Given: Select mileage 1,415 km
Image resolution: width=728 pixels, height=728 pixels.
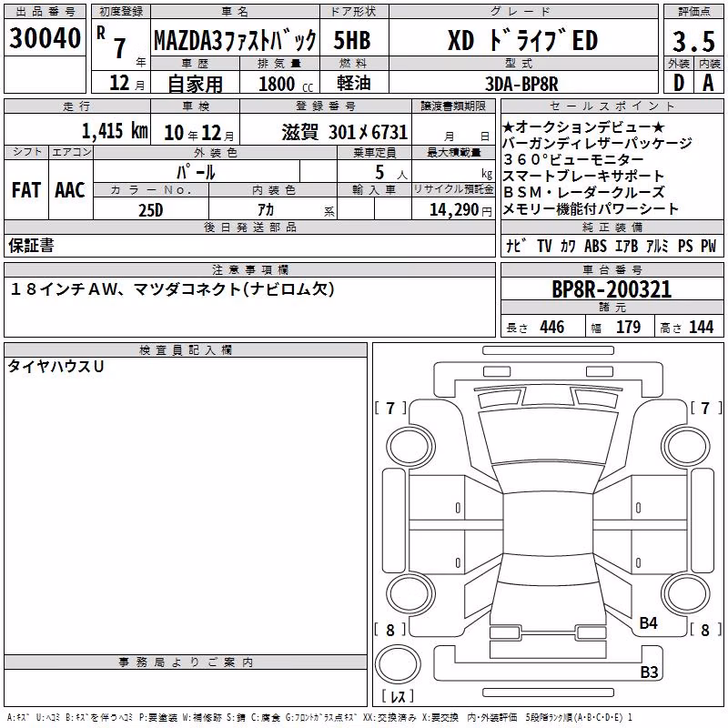Looking at the screenshot, I should pyautogui.click(x=116, y=131).
